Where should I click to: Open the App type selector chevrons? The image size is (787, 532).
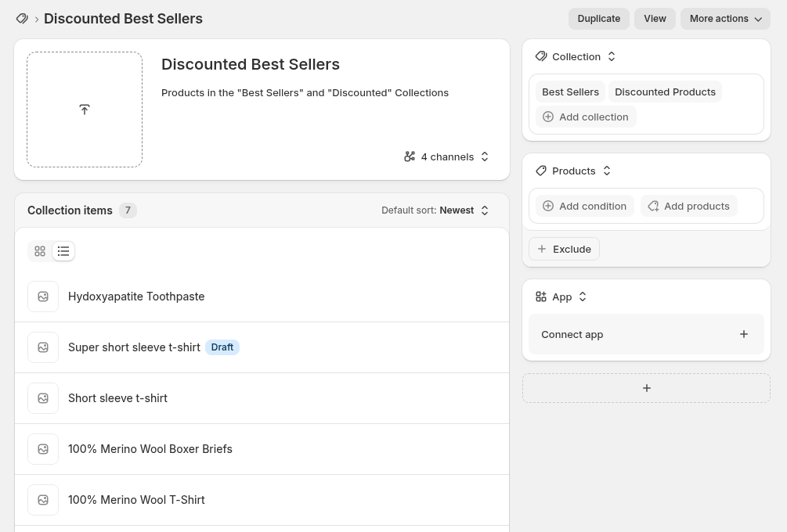pyautogui.click(x=582, y=297)
